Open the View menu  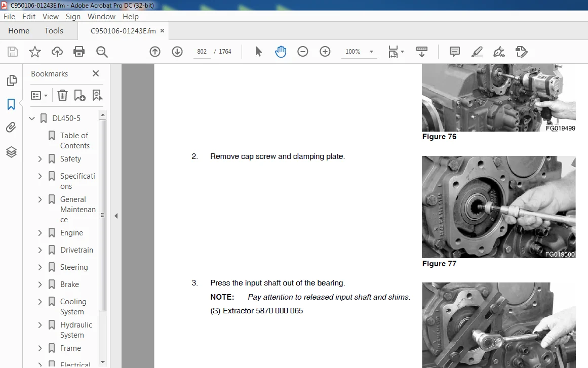51,17
